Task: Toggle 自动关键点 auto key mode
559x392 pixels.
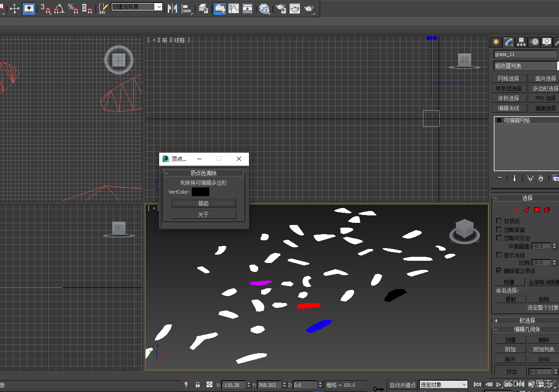Action: [402, 385]
